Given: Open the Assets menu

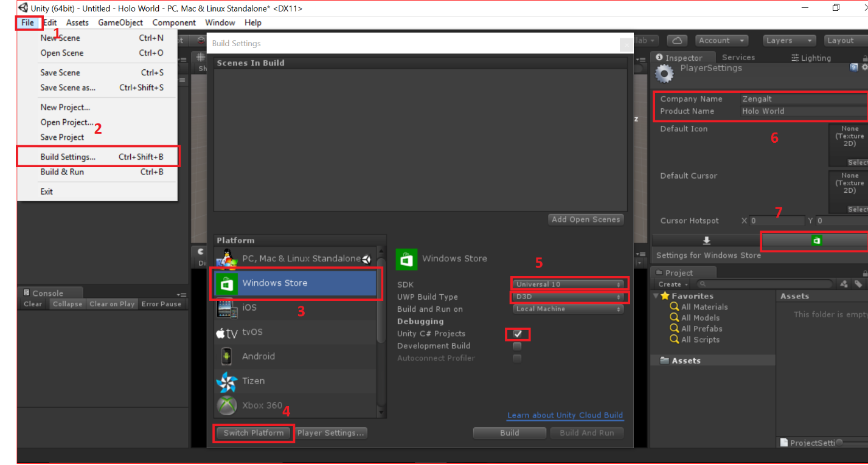Looking at the screenshot, I should tap(77, 22).
